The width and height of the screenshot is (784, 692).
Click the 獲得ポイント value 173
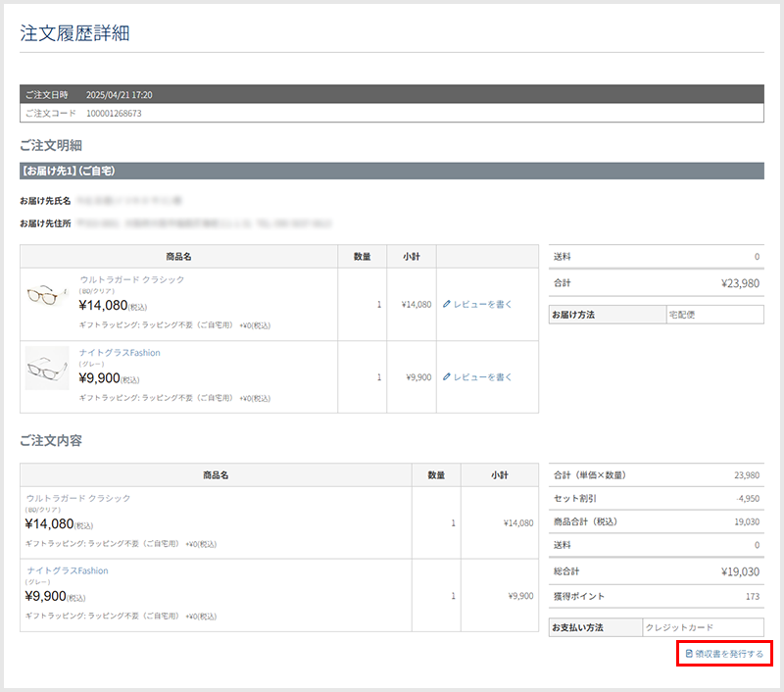(x=752, y=596)
